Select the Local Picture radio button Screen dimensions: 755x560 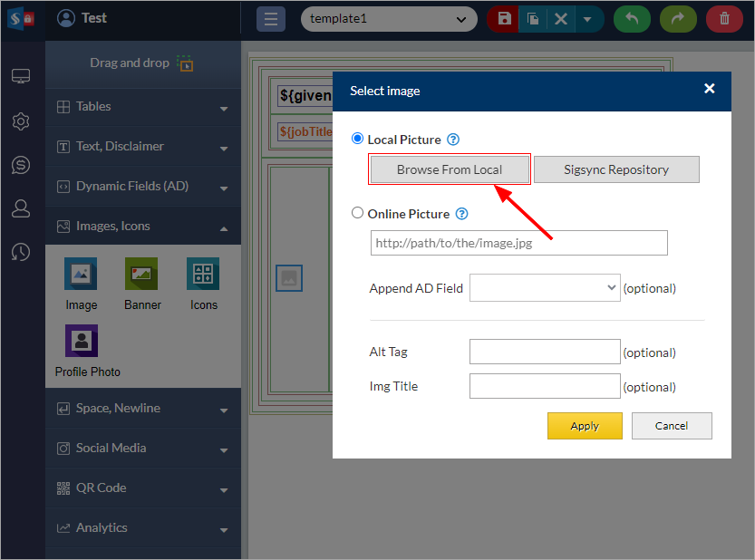click(x=357, y=140)
